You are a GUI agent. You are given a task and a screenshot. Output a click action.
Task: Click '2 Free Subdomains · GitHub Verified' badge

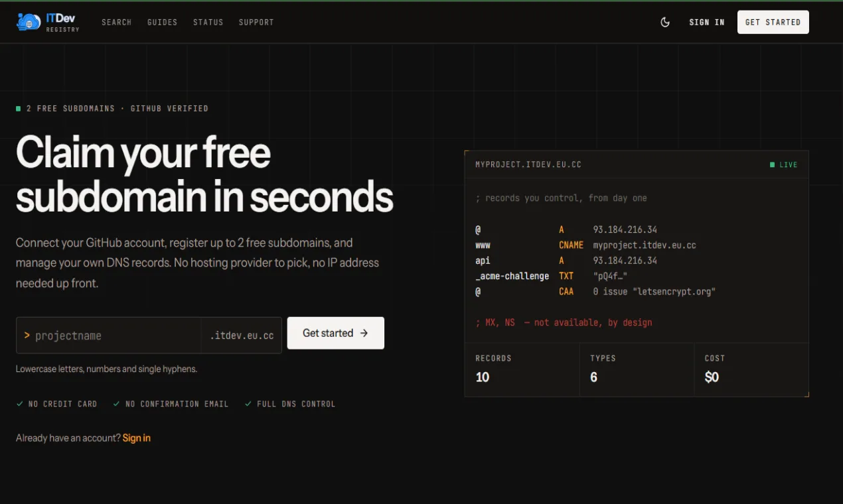[112, 108]
